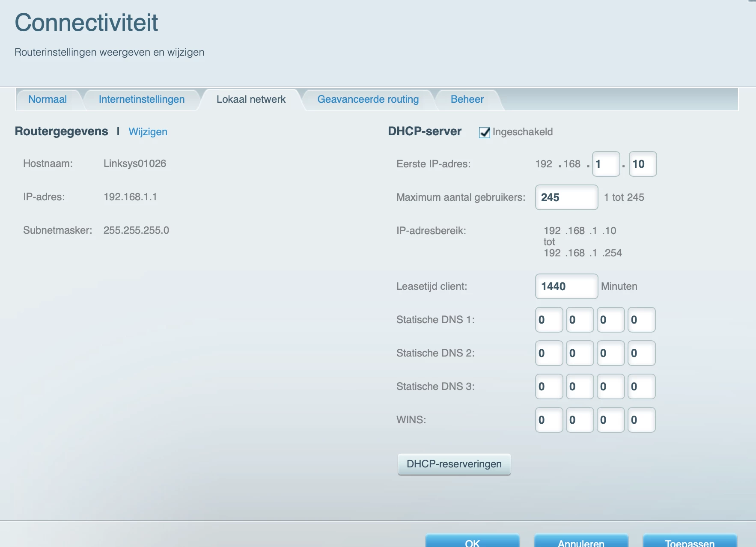This screenshot has width=756, height=547.
Task: Click the Annuleren button
Action: pos(581,541)
